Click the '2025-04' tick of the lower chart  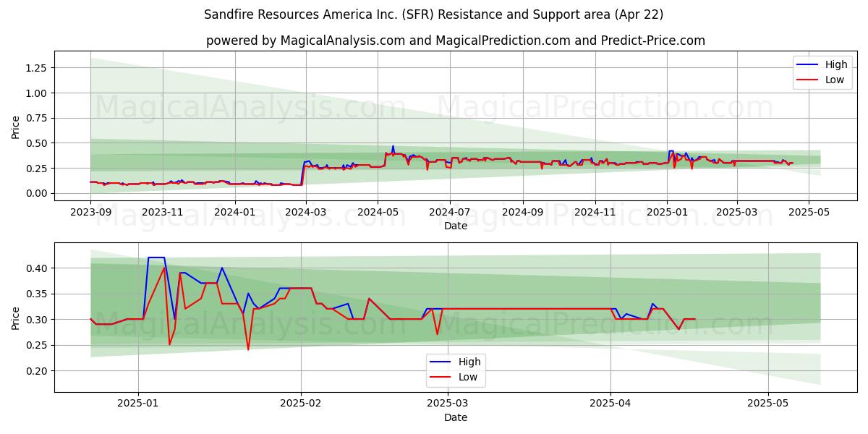[610, 404]
